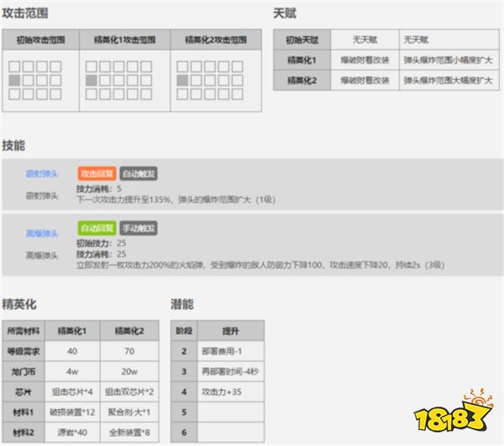Click the gray 手动触发 tag
The height and width of the screenshot is (446, 504).
[x=138, y=228]
